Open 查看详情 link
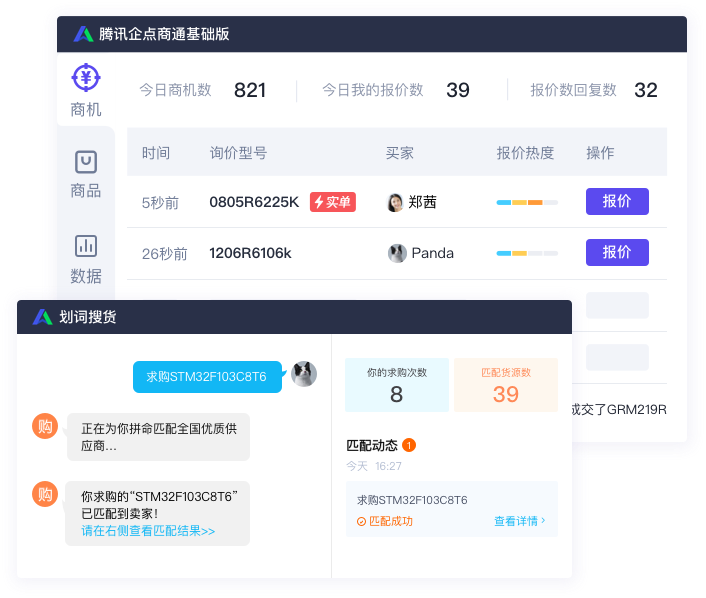 pyautogui.click(x=516, y=521)
